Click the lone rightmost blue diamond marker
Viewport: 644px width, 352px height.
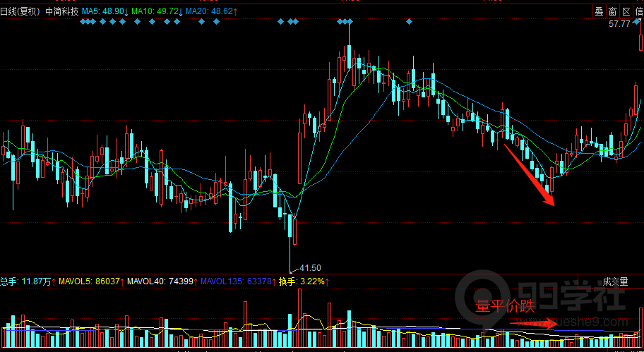coord(410,22)
